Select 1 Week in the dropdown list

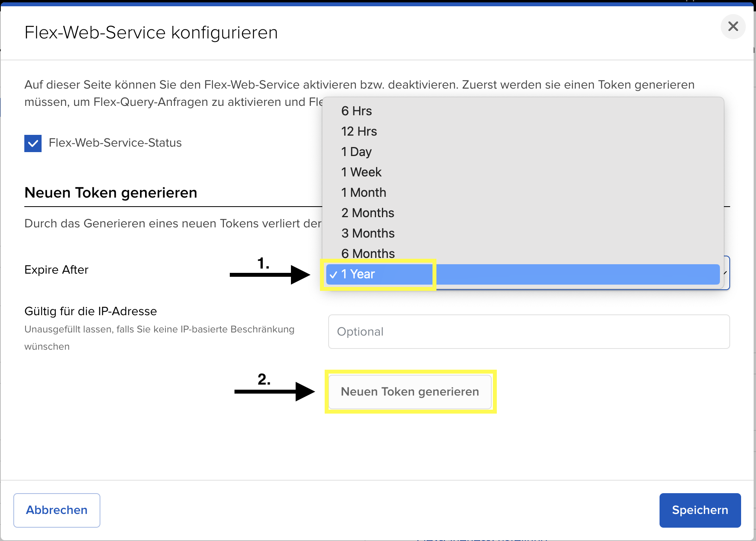[361, 172]
